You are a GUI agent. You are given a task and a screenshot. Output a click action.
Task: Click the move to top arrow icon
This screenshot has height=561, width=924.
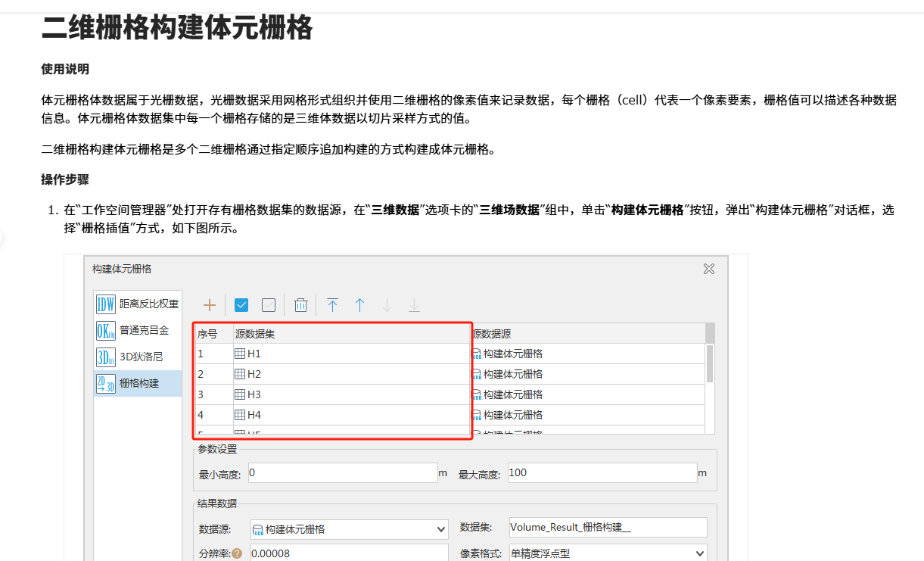coord(332,305)
